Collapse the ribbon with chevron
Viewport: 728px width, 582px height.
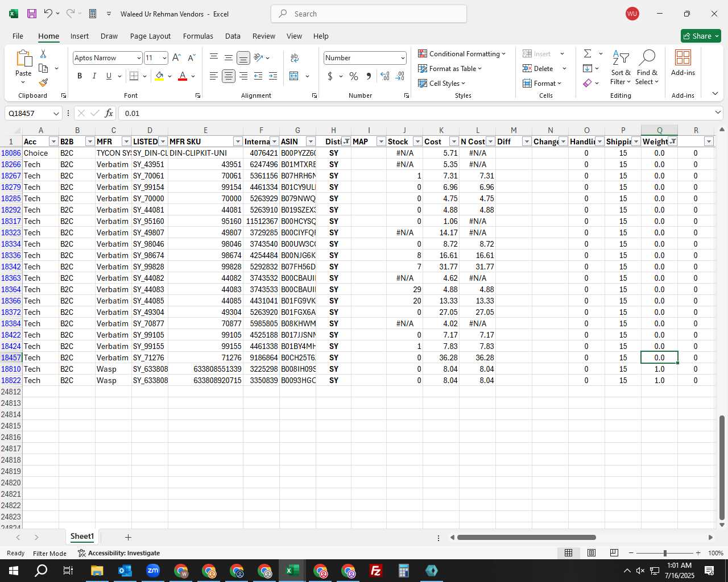715,94
